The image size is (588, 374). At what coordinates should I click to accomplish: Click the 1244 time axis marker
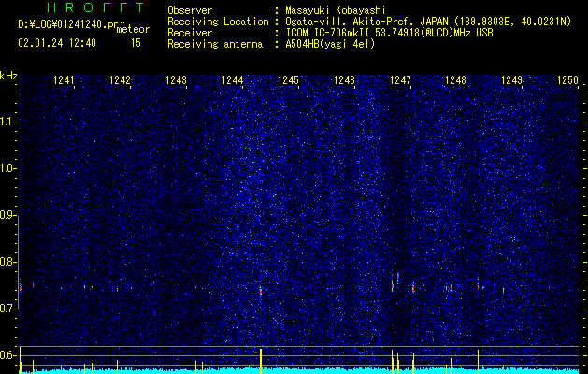click(232, 79)
